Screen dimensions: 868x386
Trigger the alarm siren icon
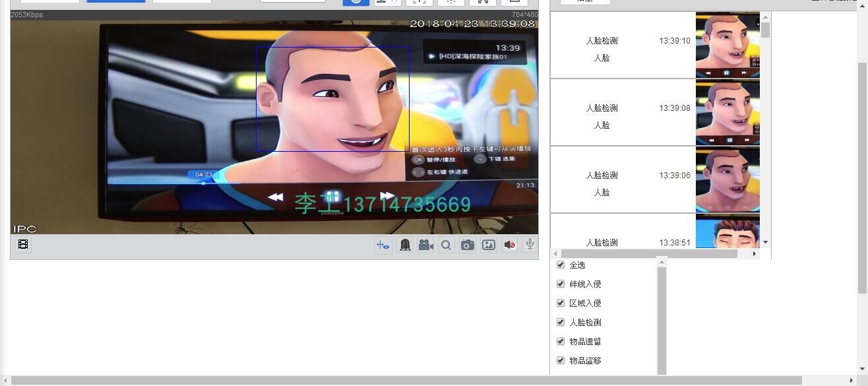(405, 245)
